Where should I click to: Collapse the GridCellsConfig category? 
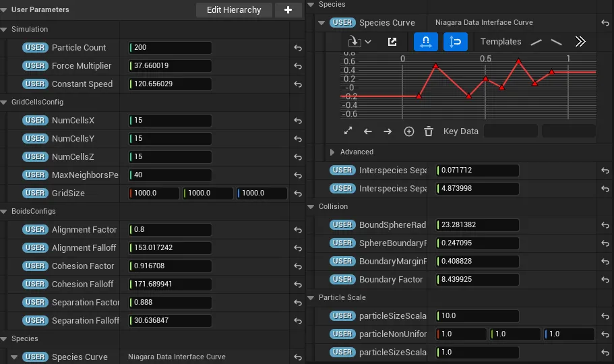click(x=4, y=102)
